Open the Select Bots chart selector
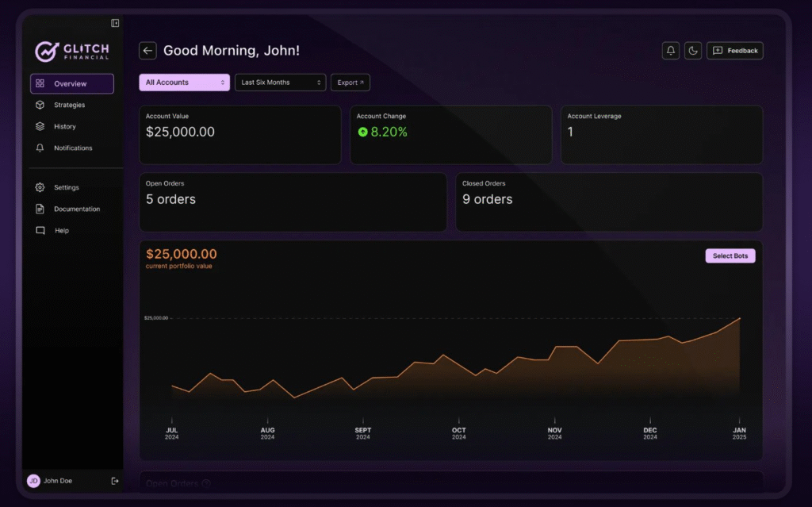The width and height of the screenshot is (812, 507). click(730, 255)
